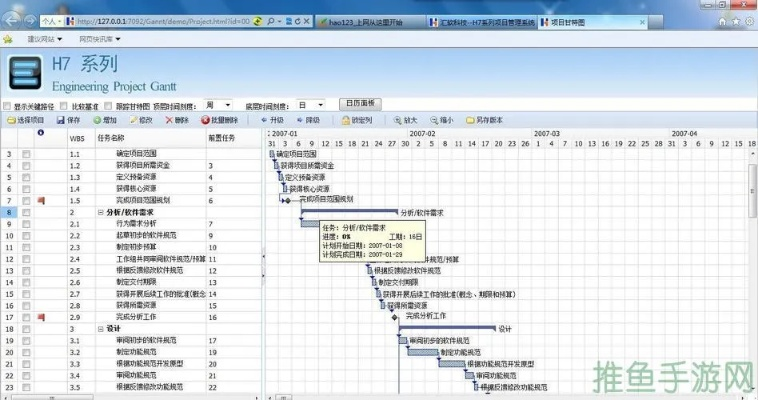Viewport: 758px width, 400px height.
Task: Click the 放大 (Zoom in) magnifier icon
Action: pyautogui.click(x=397, y=120)
